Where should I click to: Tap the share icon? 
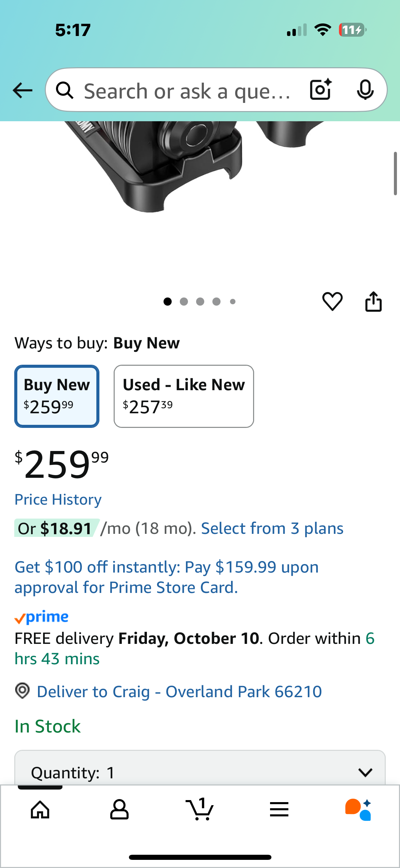(373, 301)
